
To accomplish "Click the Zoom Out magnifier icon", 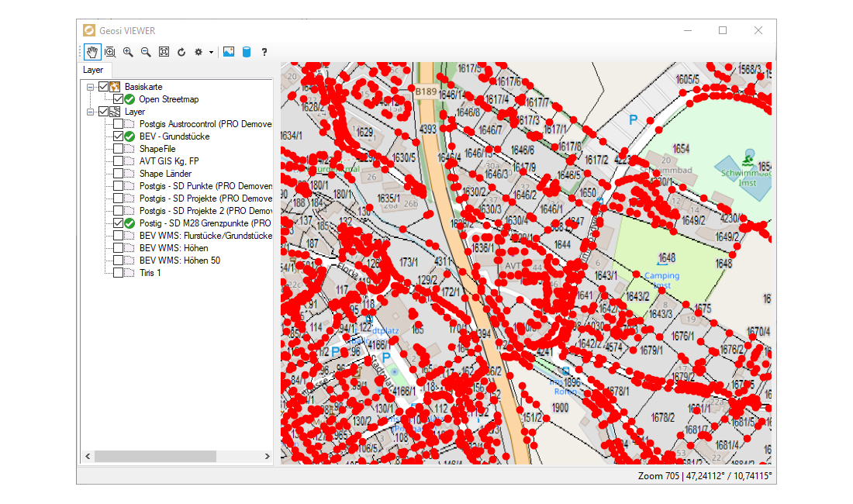I will [146, 52].
